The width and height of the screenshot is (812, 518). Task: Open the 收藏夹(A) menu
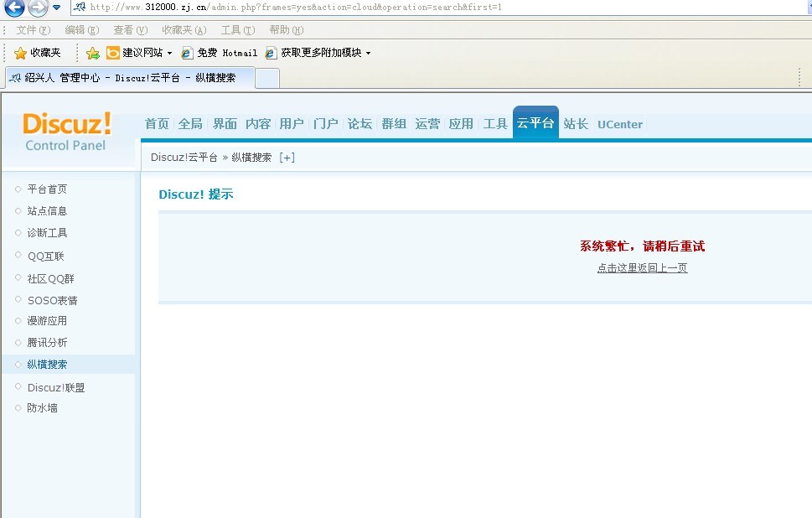184,30
